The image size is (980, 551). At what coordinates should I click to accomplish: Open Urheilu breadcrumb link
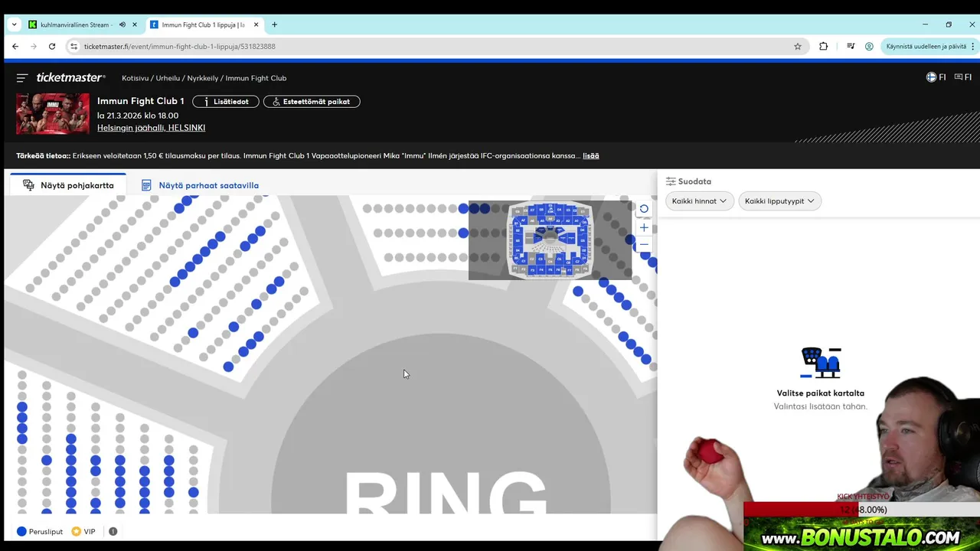pyautogui.click(x=168, y=78)
